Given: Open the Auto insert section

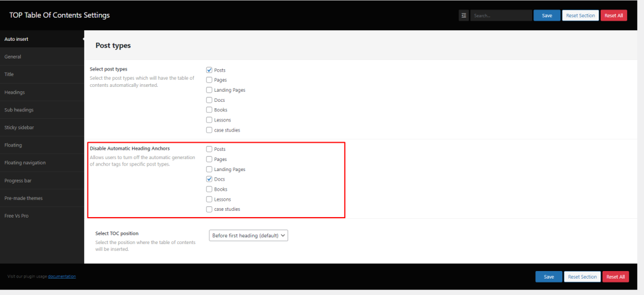Looking at the screenshot, I should click(x=42, y=39).
